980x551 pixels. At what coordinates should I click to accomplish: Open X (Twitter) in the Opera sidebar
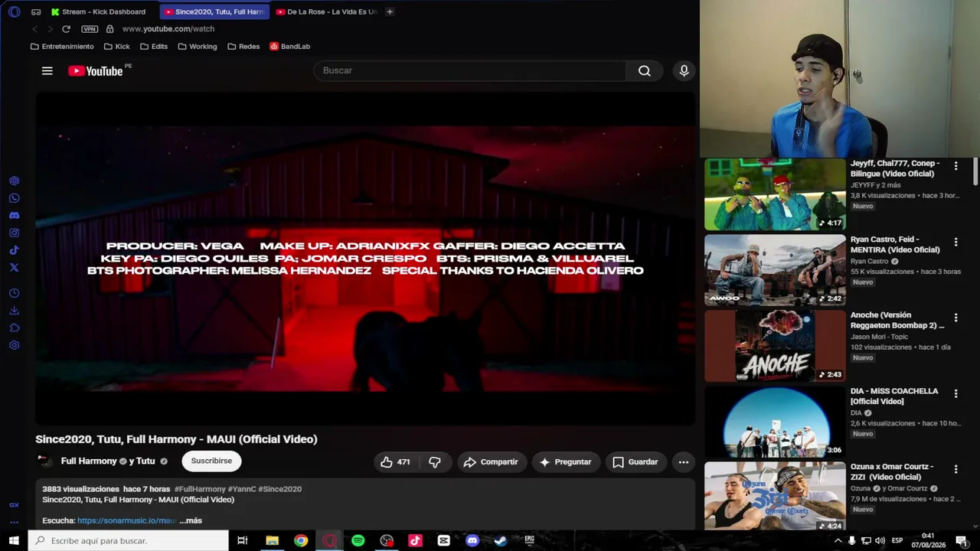[14, 267]
